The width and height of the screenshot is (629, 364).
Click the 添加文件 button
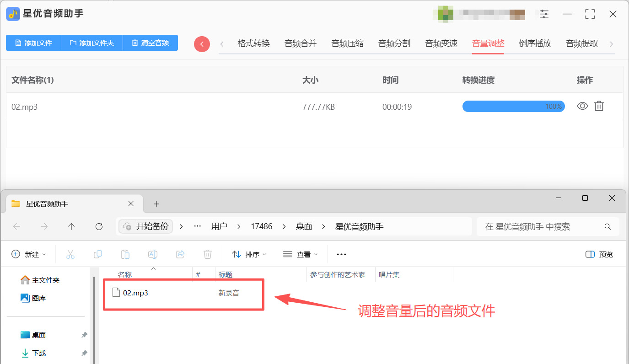(33, 43)
